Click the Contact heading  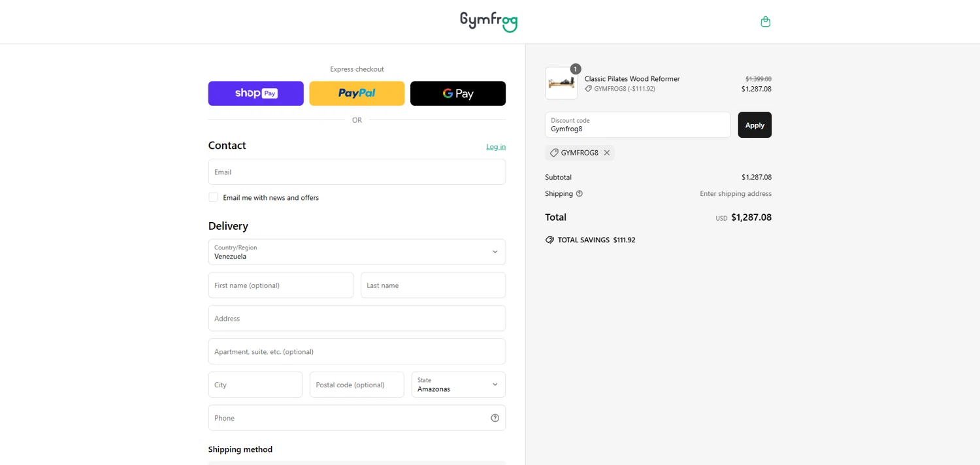227,146
